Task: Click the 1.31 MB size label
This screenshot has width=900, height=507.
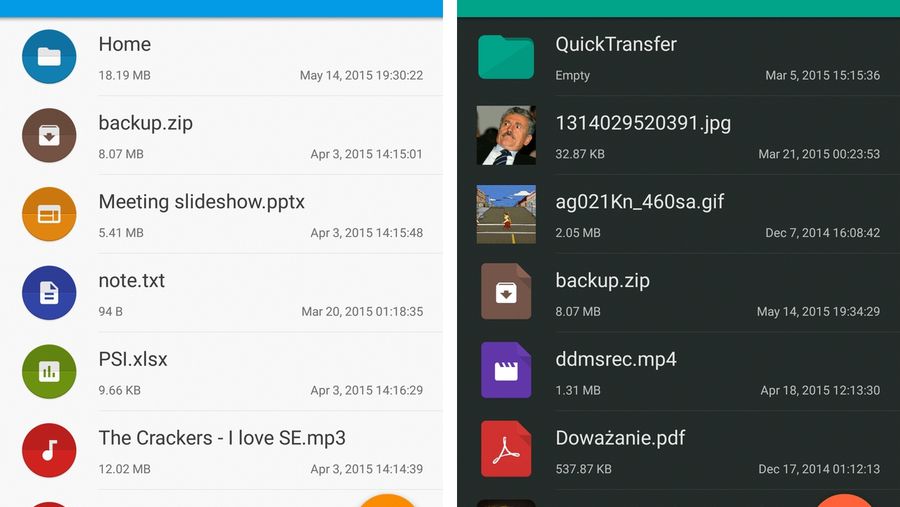Action: click(577, 390)
